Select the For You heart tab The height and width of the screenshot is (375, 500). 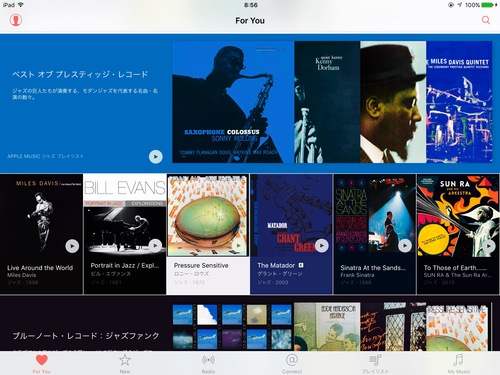point(42,364)
